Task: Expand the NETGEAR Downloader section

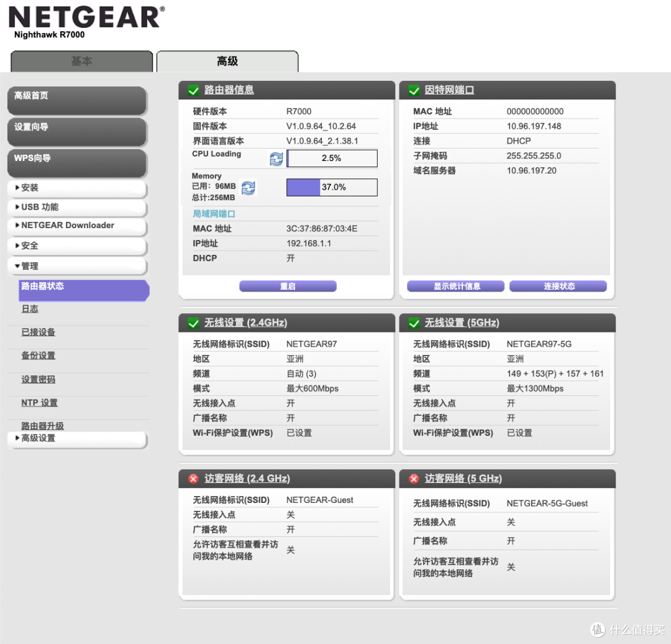Action: (x=77, y=226)
